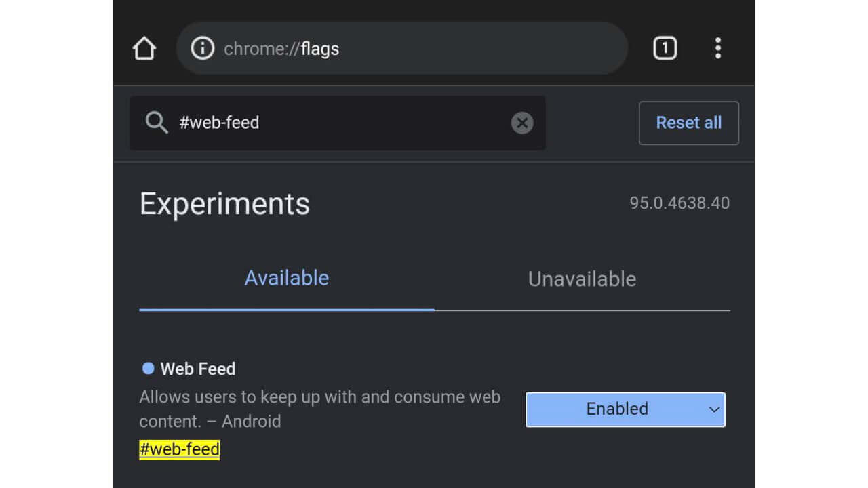Open the tab switcher showing one tab
The height and width of the screenshot is (488, 868).
pyautogui.click(x=665, y=47)
